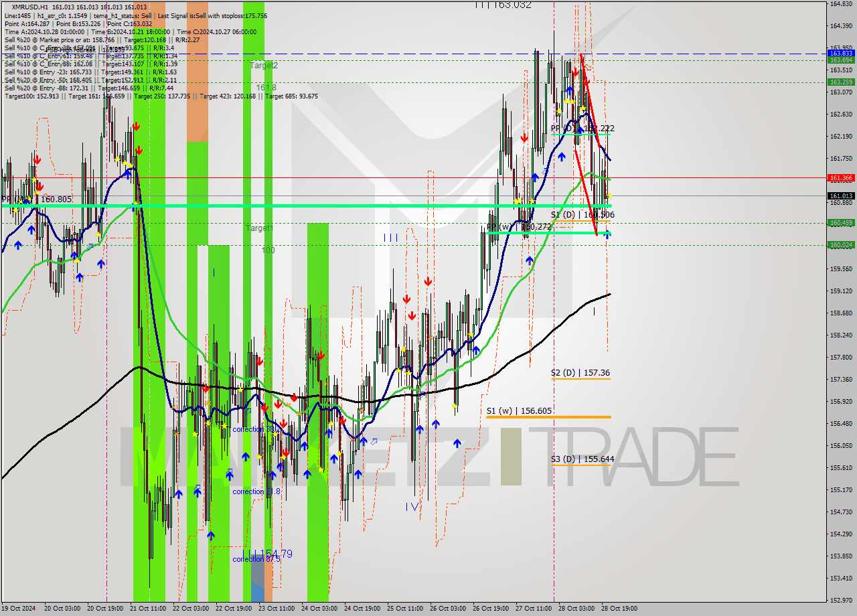Click the '19 Oct 2024' date label
The width and height of the screenshot is (857, 616).
19,609
